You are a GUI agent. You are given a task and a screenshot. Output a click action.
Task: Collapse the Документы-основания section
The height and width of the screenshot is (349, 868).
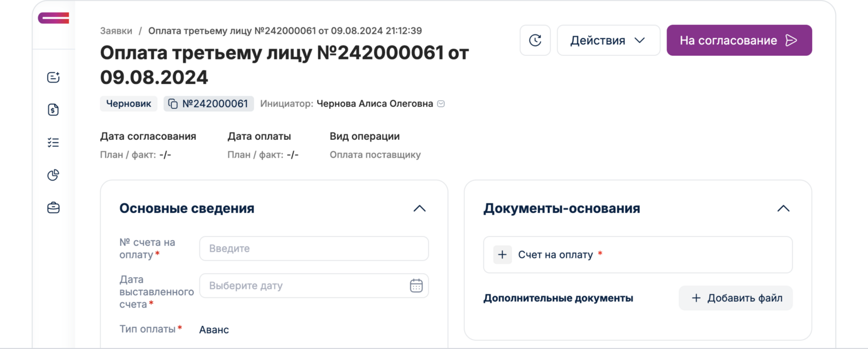tap(783, 209)
